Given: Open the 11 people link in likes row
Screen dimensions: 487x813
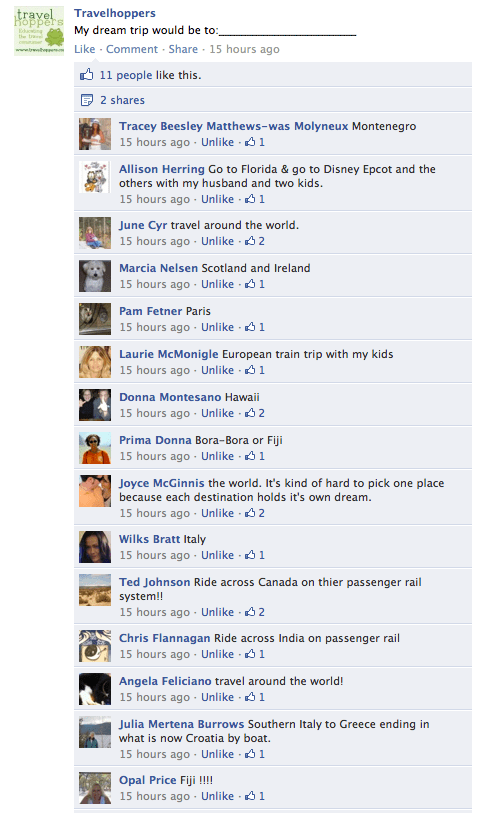Looking at the screenshot, I should point(126,75).
